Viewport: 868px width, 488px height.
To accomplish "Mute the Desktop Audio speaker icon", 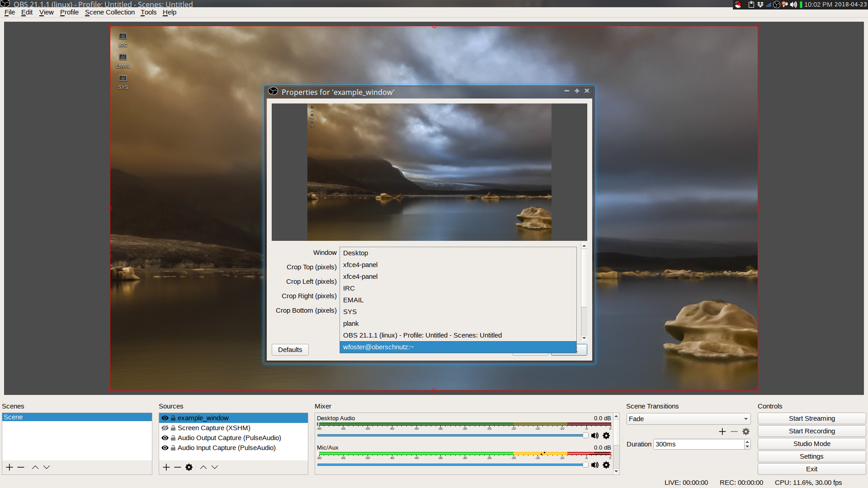I will click(594, 436).
